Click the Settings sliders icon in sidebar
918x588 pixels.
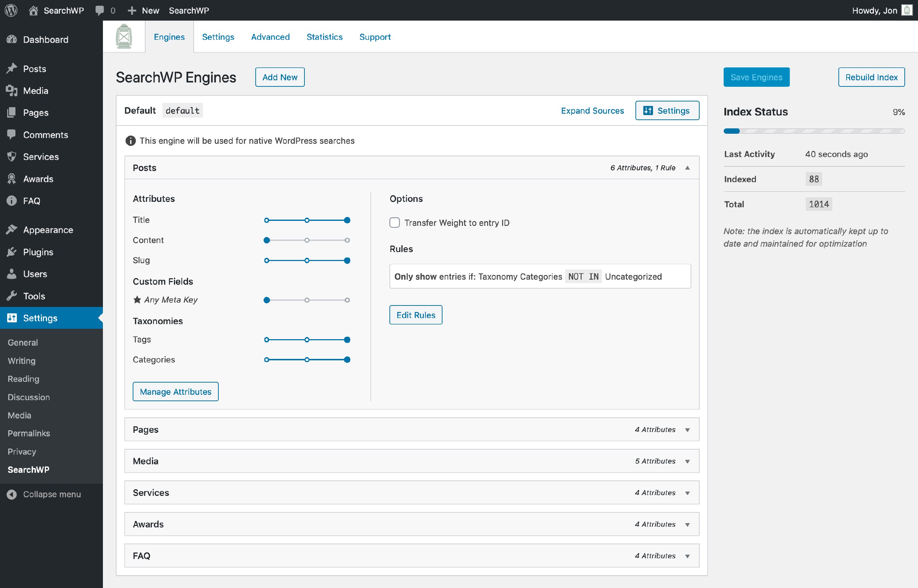tap(12, 318)
